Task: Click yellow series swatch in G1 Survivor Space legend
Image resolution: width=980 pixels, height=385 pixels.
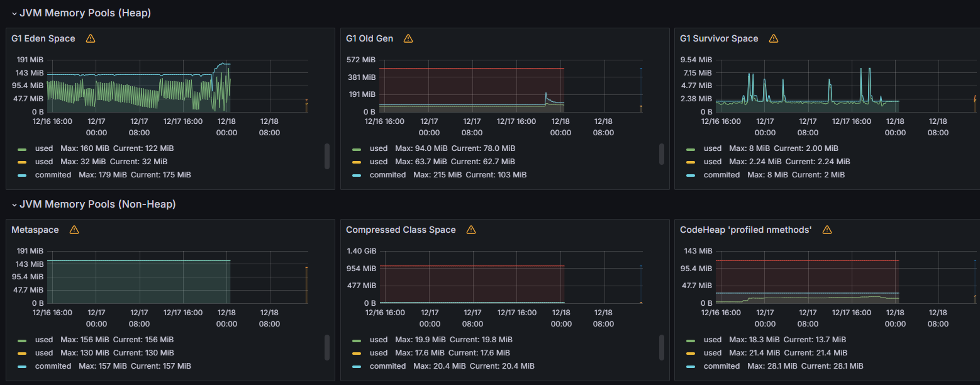Action: [691, 162]
